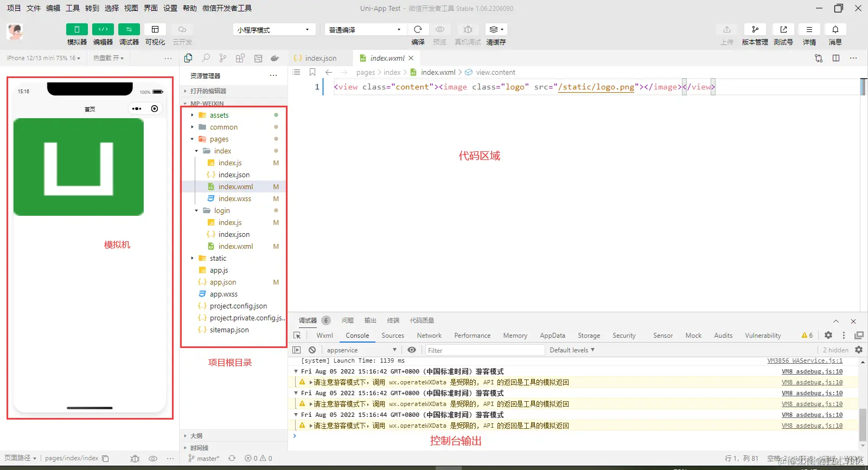Toggle console sidebar icon
The image size is (868, 470).
click(x=297, y=350)
